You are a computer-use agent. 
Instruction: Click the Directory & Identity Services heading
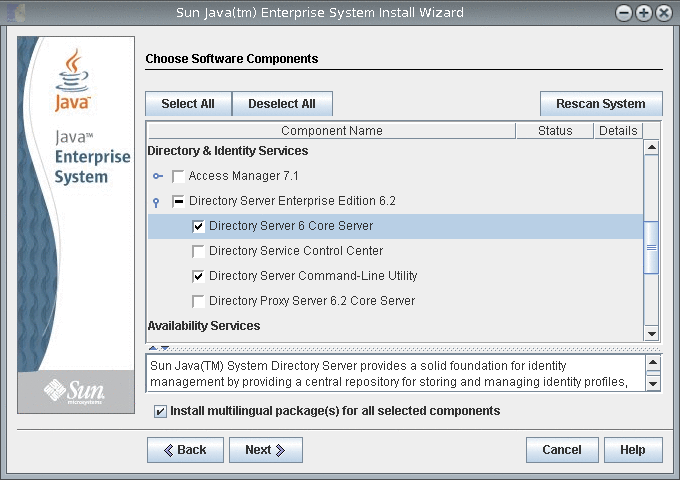click(x=228, y=151)
